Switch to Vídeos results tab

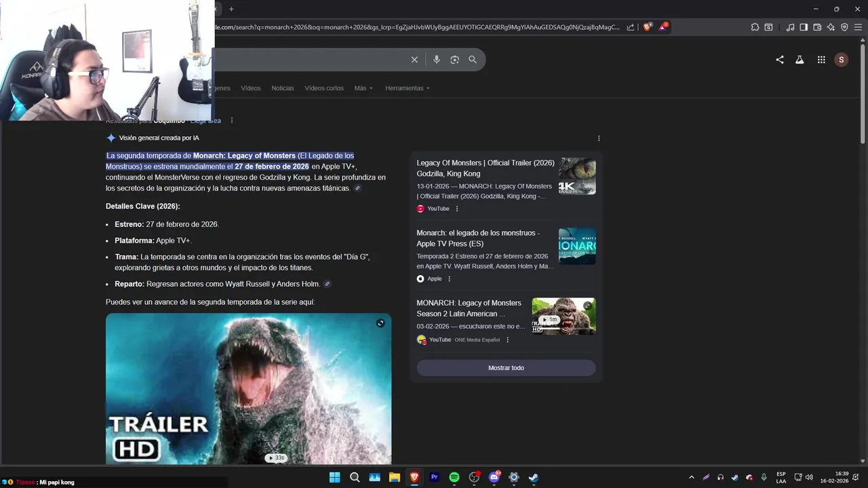point(251,88)
